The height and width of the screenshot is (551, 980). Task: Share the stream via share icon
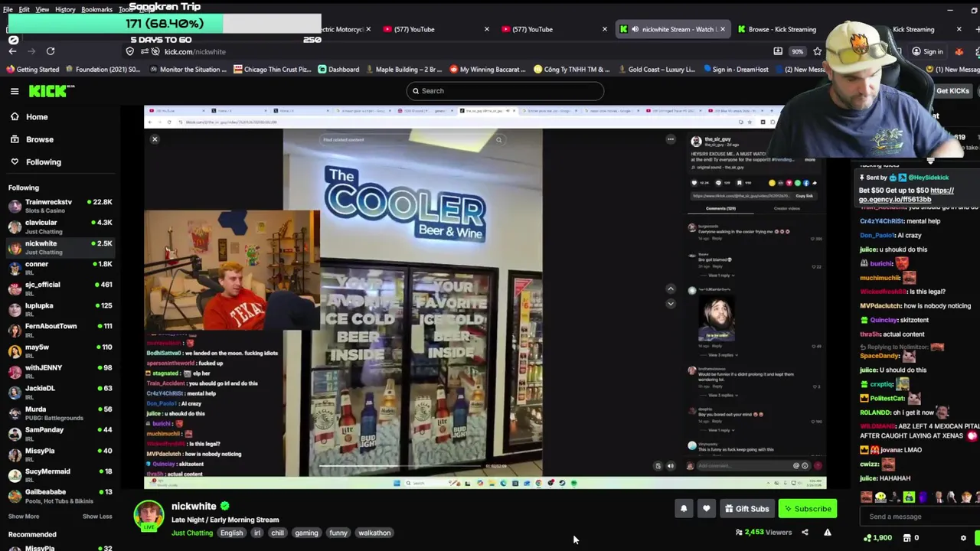[805, 533]
